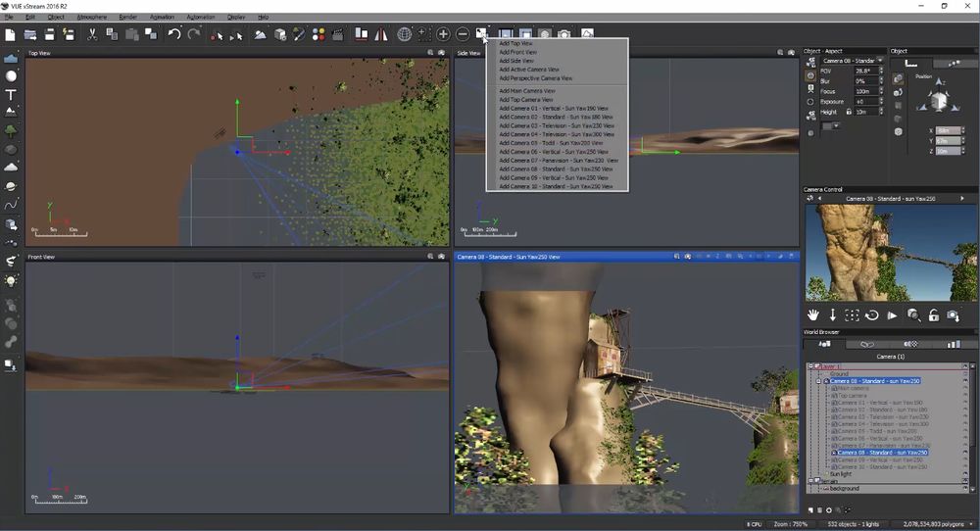
Task: Click the Zoom Out minus icon
Action: 463,34
